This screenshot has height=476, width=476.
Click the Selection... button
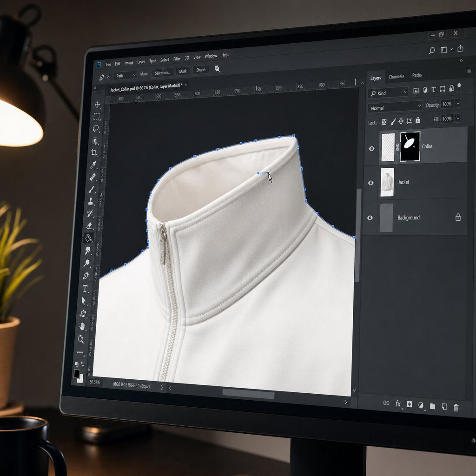tap(162, 73)
